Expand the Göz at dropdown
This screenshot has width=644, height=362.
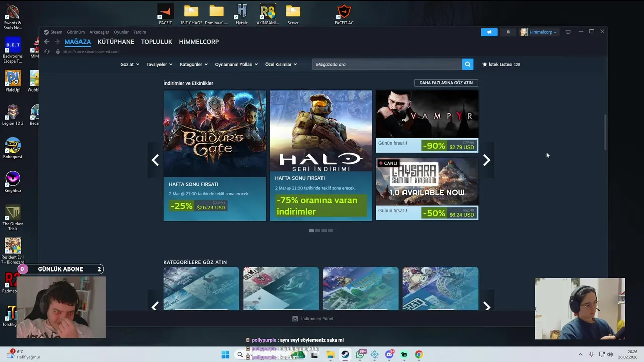[x=130, y=64]
